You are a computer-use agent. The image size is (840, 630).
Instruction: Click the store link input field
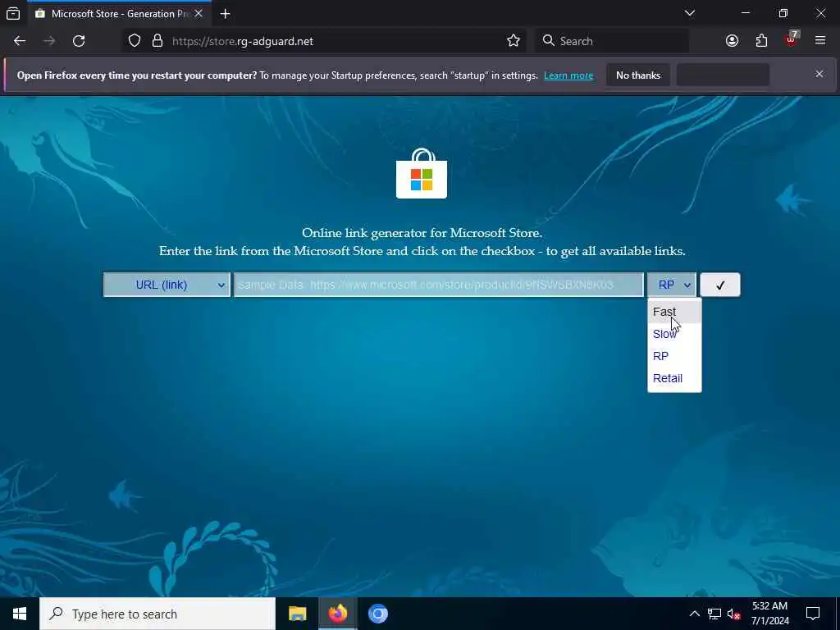[438, 285]
